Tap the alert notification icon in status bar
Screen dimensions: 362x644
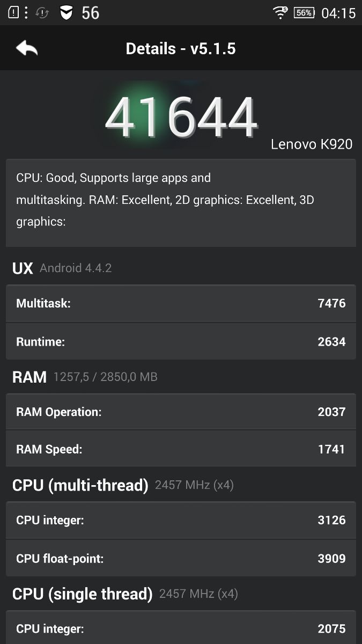pyautogui.click(x=14, y=12)
